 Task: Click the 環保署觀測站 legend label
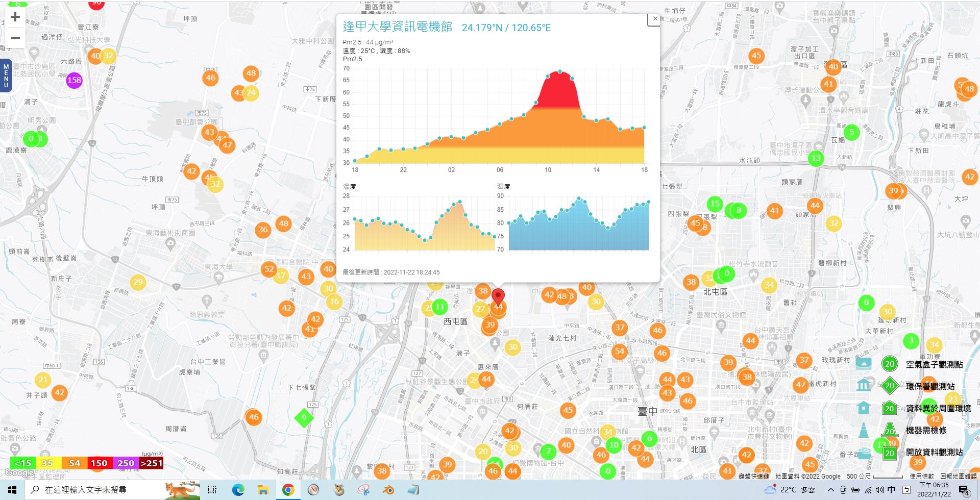[x=930, y=386]
